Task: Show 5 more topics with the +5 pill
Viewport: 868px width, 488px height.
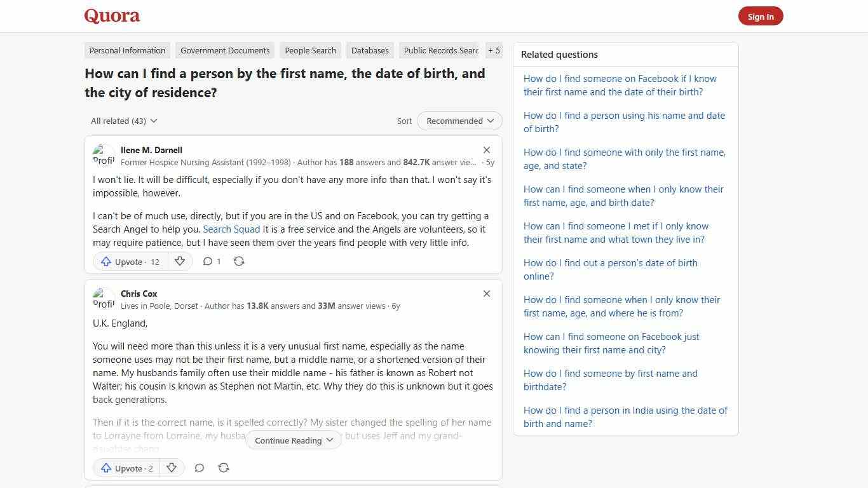Action: click(x=494, y=50)
